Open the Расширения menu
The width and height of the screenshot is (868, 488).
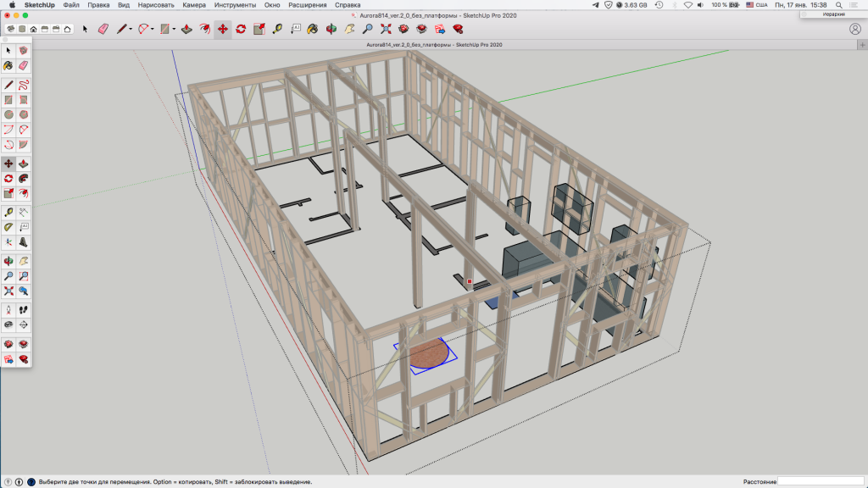point(308,5)
